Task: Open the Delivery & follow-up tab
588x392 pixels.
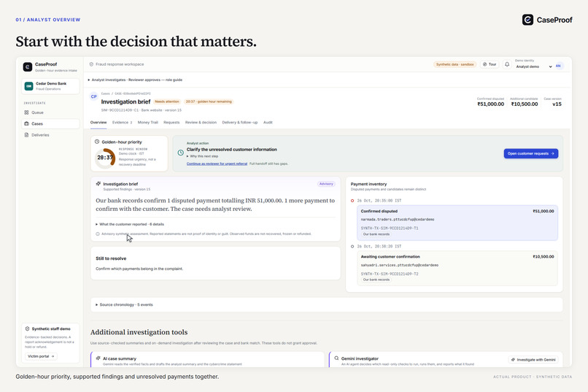Action: coord(239,123)
